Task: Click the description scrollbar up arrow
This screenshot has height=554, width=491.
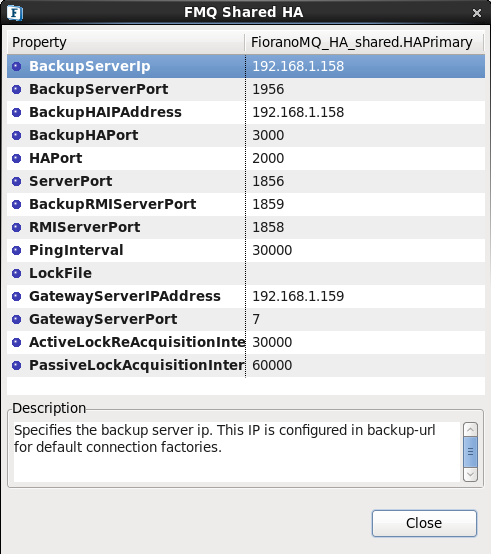Action: 471,430
